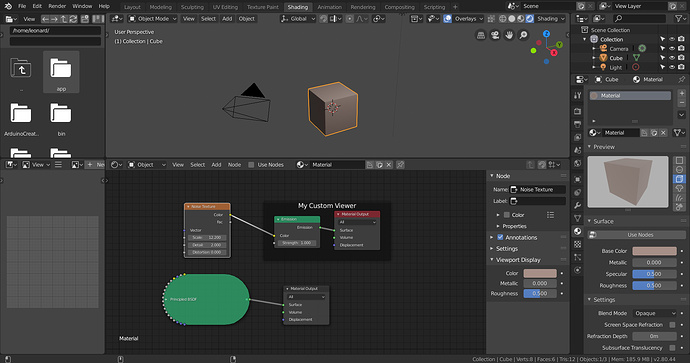Open Blend Mode Opaque dropdown
Screen dimensions: 690x363
point(654,313)
